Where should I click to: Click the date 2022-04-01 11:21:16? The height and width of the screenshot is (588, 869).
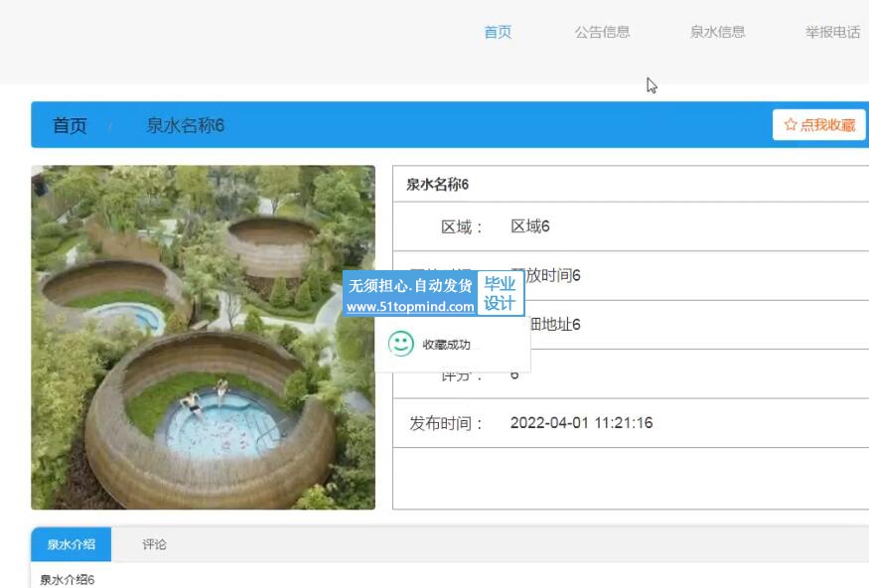pyautogui.click(x=581, y=423)
